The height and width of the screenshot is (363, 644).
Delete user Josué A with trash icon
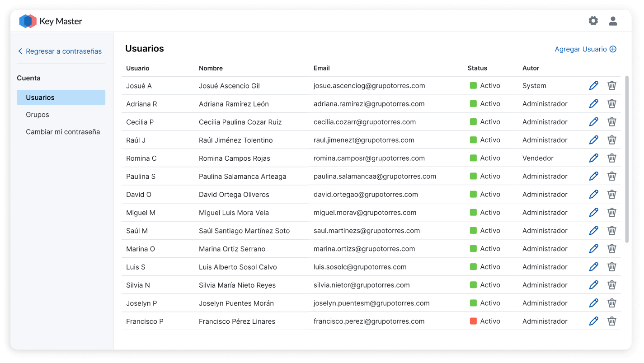(612, 86)
